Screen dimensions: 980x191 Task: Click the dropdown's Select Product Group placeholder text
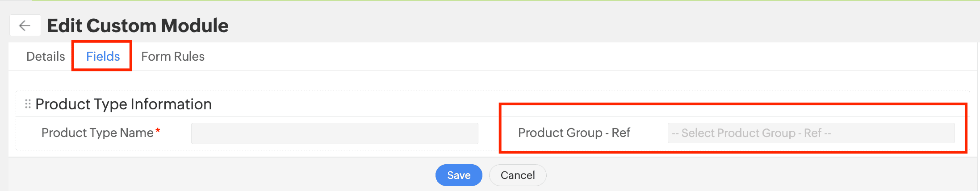click(x=751, y=133)
